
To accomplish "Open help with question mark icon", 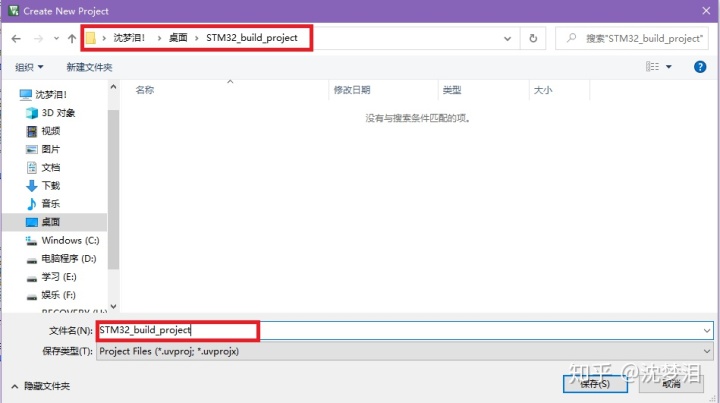I will click(700, 67).
